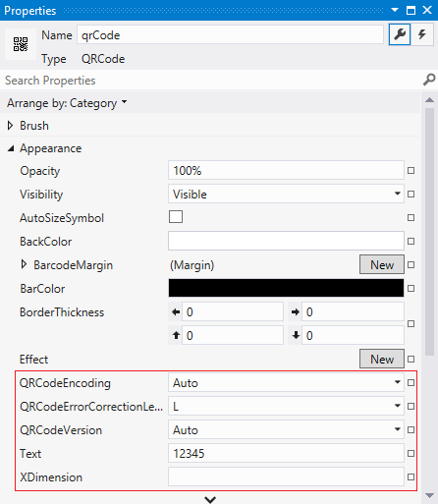Show properties with the wrench icon

tap(400, 34)
